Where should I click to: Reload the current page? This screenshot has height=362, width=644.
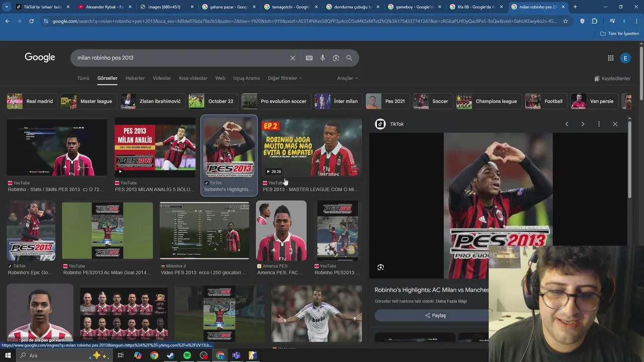[x=31, y=21]
